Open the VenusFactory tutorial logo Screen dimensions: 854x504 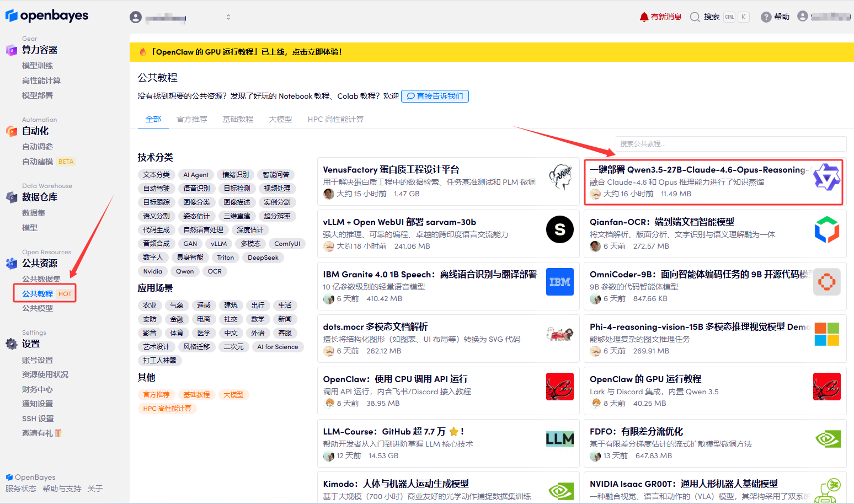point(561,177)
